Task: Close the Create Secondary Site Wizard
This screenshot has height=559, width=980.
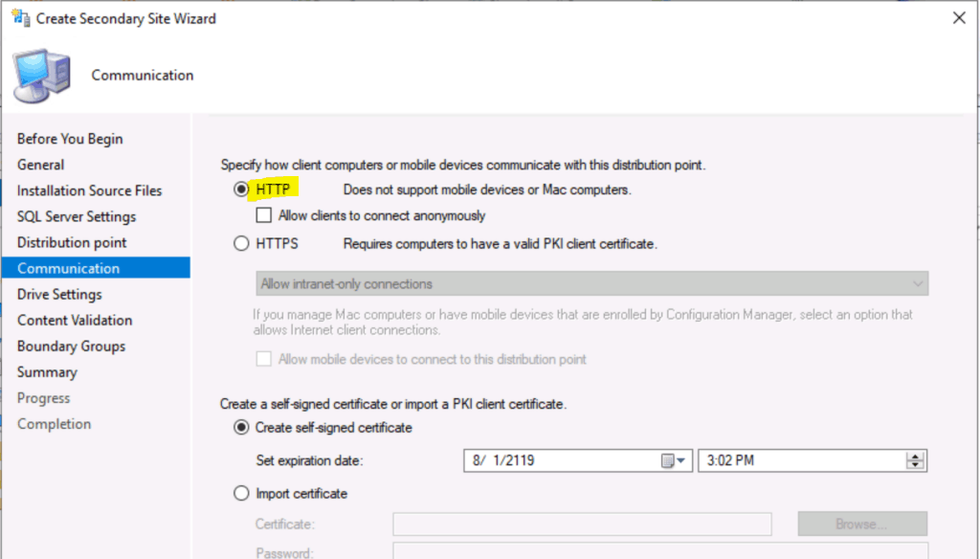Action: (959, 18)
